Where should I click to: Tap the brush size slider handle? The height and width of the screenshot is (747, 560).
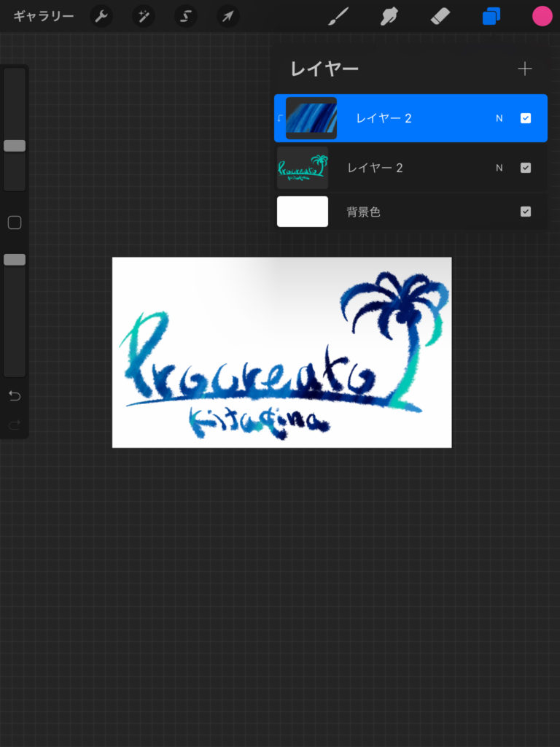coord(15,146)
